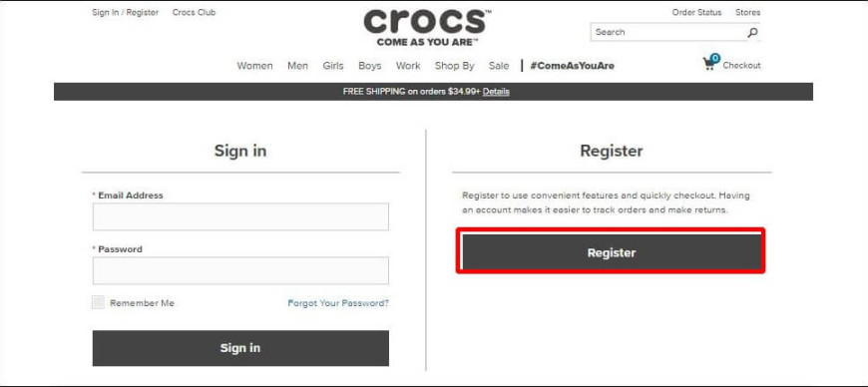Check the Remember Me checkbox
The image size is (868, 387).
98,302
